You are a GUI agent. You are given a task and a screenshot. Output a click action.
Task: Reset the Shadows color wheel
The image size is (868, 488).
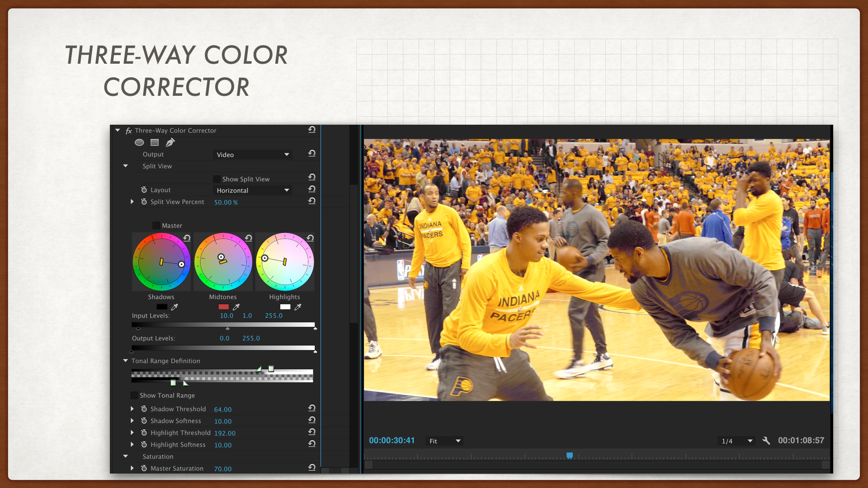coord(187,238)
